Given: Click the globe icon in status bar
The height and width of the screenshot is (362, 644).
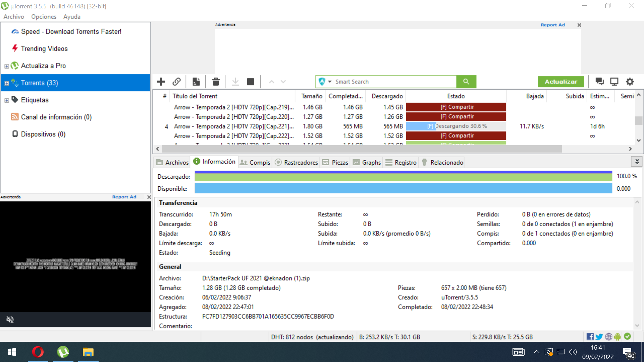Looking at the screenshot, I should (x=609, y=337).
